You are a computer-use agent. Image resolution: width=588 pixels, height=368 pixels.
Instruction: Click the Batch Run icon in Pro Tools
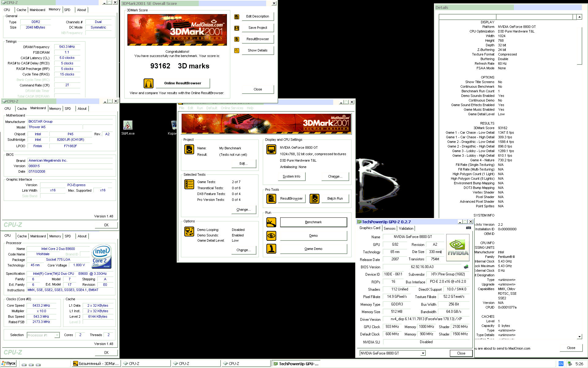point(315,199)
